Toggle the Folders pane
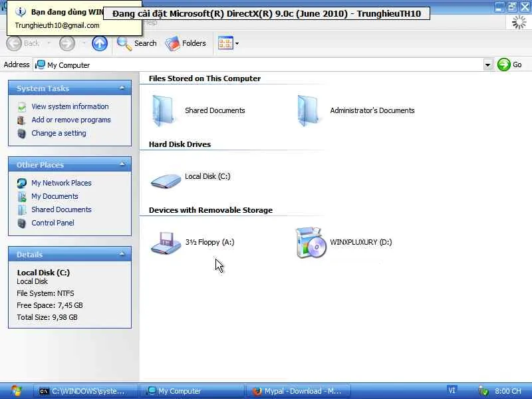The height and width of the screenshot is (399, 532). [x=186, y=43]
